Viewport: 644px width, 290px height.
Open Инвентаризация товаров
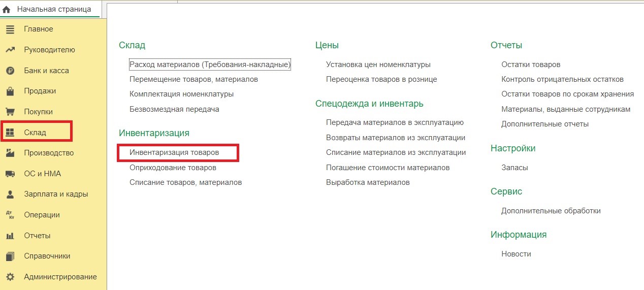click(174, 152)
